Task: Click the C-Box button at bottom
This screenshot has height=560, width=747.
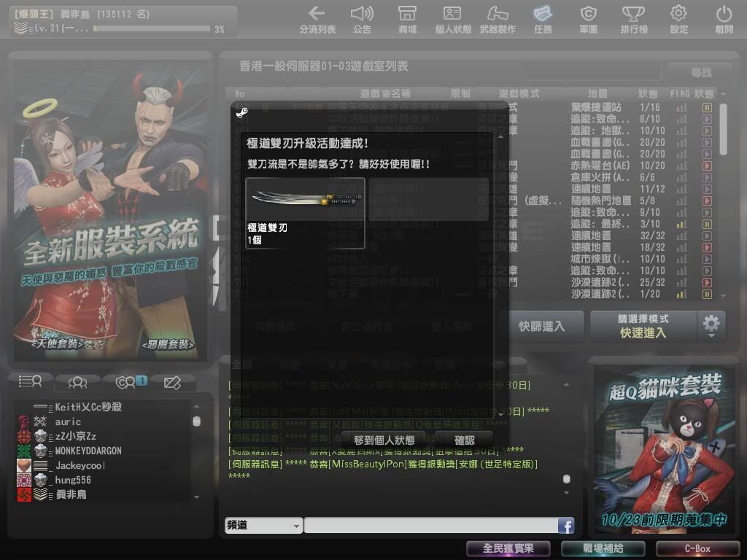Action: tap(697, 548)
